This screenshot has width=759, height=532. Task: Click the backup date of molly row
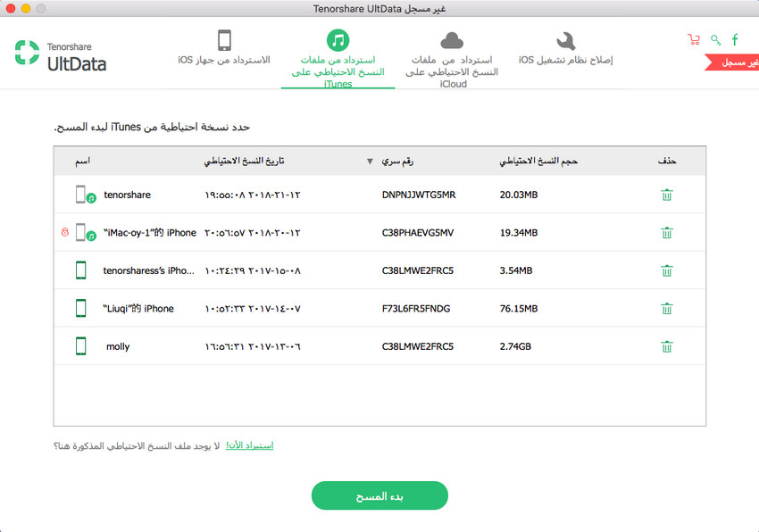pos(252,346)
